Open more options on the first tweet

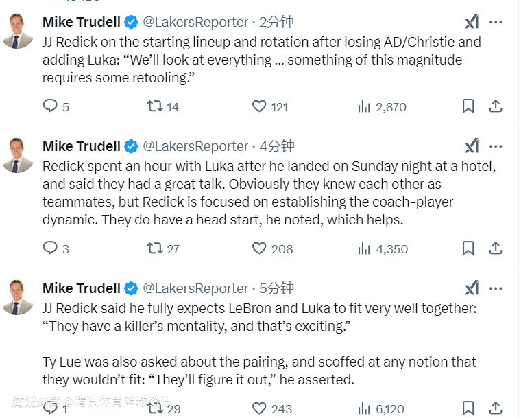pos(496,23)
